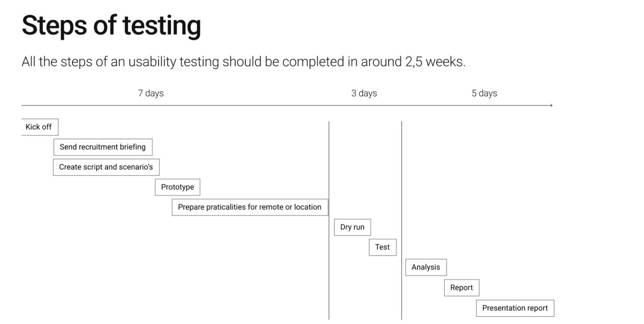Select the "Kick off" step box
Screen dimensions: 644x324
point(39,127)
